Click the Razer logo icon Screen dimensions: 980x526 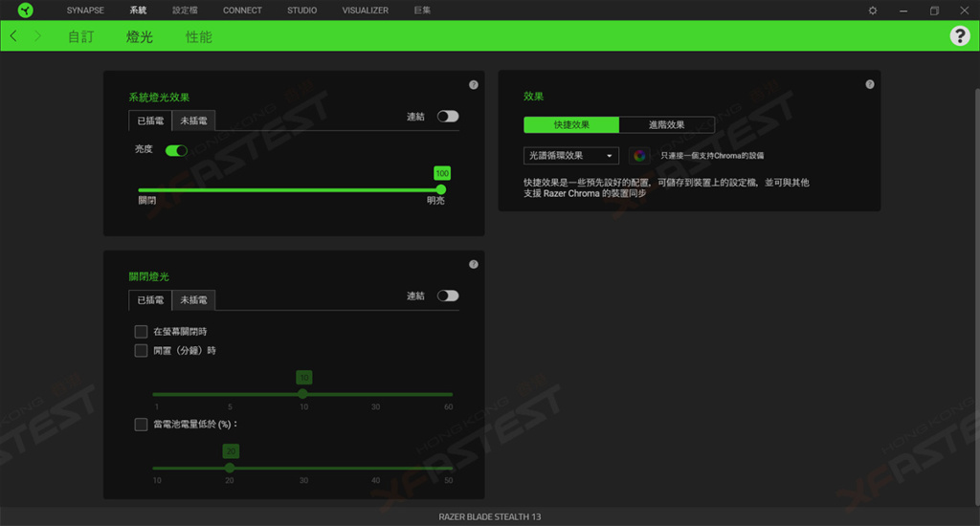point(25,10)
